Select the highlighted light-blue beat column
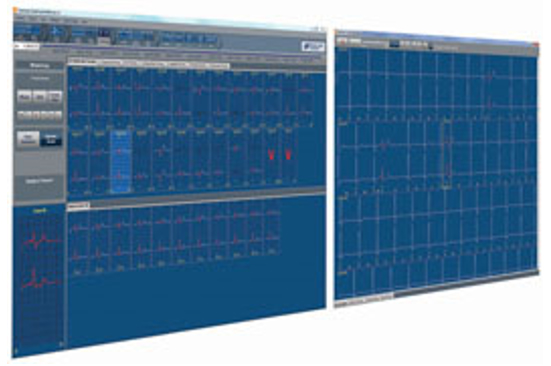Viewport: 551px width, 366px height. (x=121, y=162)
